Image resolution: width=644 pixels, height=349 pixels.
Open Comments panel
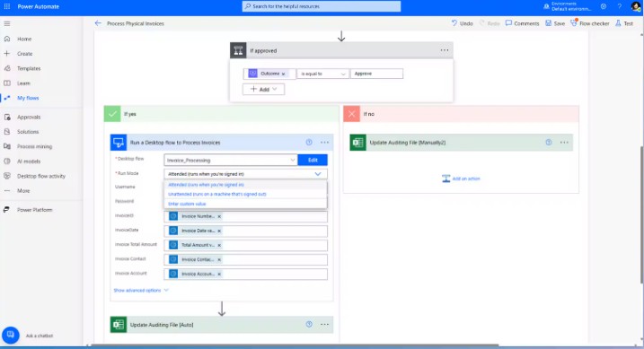pyautogui.click(x=522, y=23)
